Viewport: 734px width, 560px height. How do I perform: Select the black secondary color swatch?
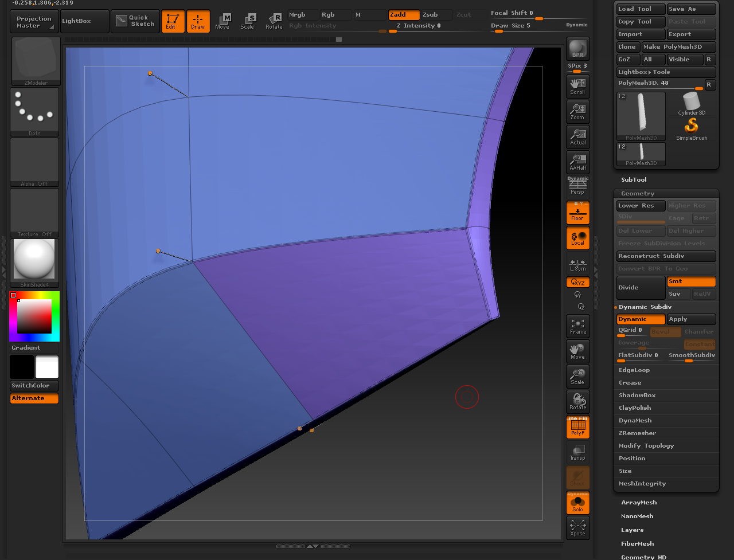pyautogui.click(x=22, y=367)
